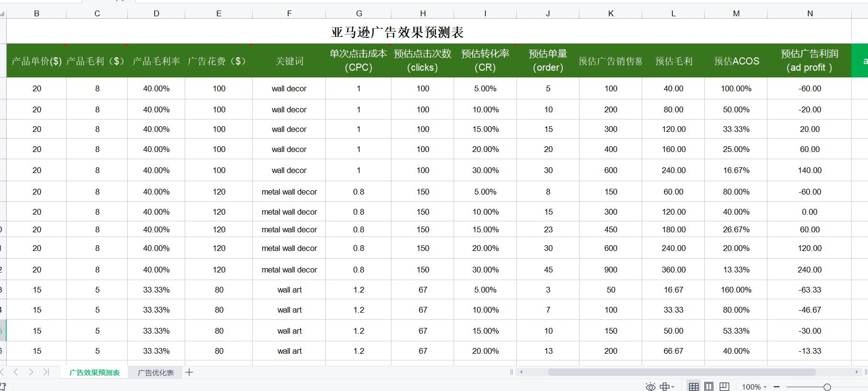Click the ad profit cell showing -30.00

tap(810, 331)
